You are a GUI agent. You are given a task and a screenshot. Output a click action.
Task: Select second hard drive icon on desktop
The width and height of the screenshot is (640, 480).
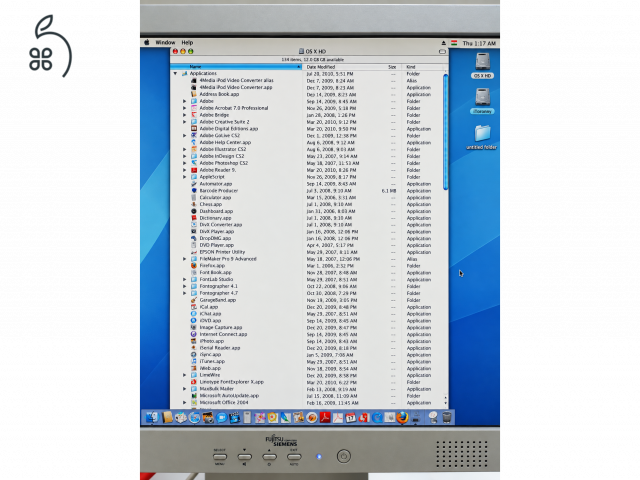pyautogui.click(x=482, y=101)
